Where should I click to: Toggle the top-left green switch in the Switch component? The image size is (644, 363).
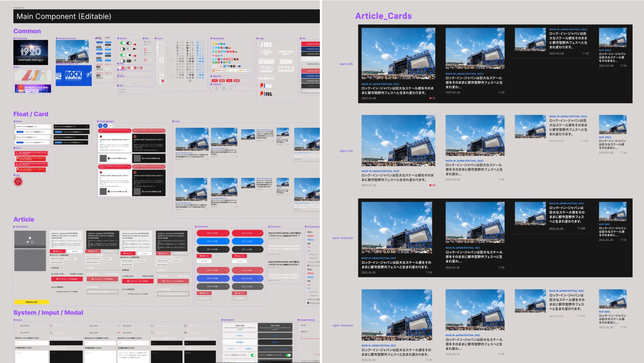click(123, 43)
